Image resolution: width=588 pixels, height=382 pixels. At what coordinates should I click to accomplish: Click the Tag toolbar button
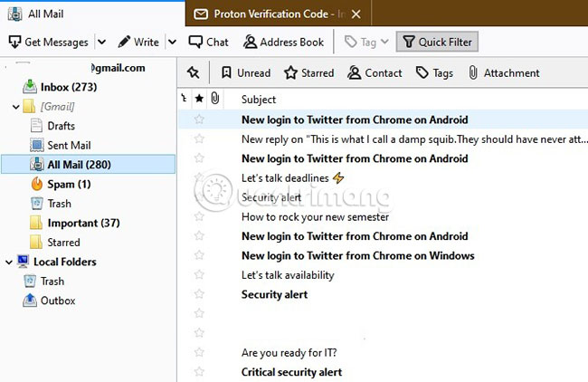coord(366,42)
